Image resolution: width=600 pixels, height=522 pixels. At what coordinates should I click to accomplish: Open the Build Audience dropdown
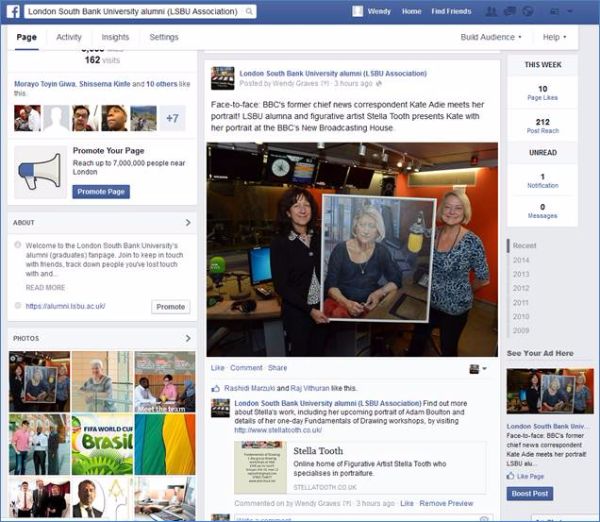pyautogui.click(x=491, y=37)
